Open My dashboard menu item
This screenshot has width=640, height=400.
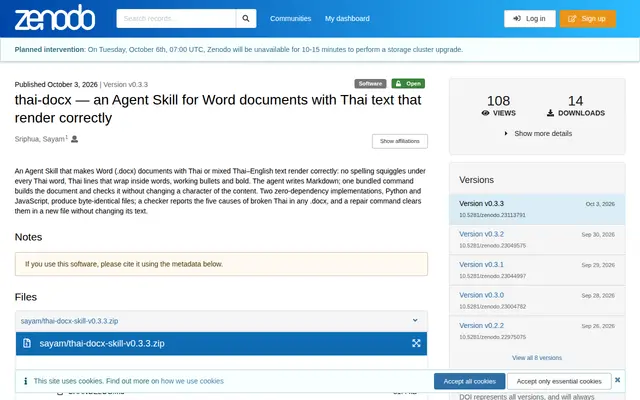pyautogui.click(x=347, y=18)
